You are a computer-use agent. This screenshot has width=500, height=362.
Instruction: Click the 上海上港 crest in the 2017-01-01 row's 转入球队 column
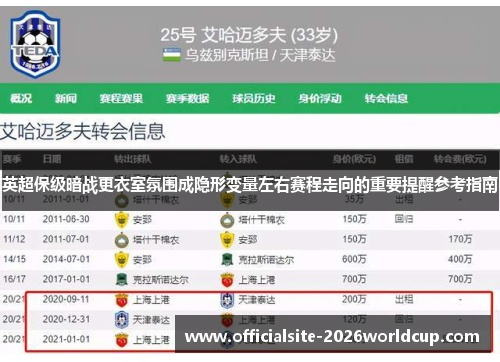[227, 280]
